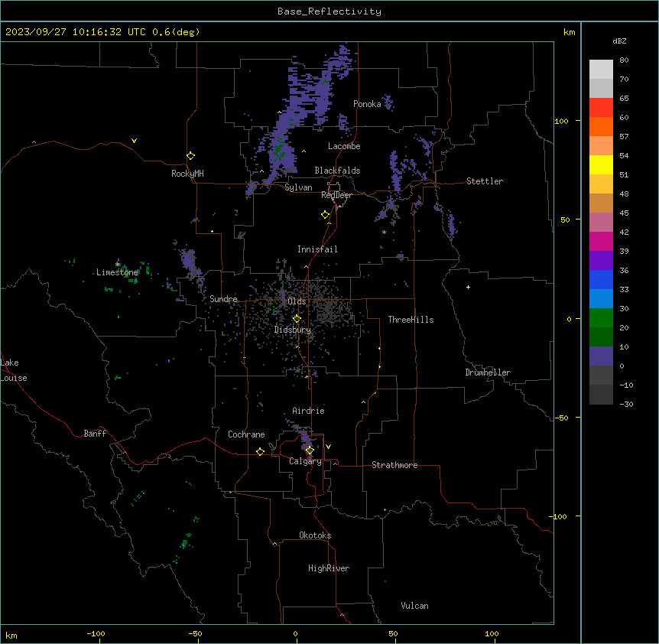
Task: Pick the slate blue 0–10 dBZ legend swatch
Action: coord(601,356)
